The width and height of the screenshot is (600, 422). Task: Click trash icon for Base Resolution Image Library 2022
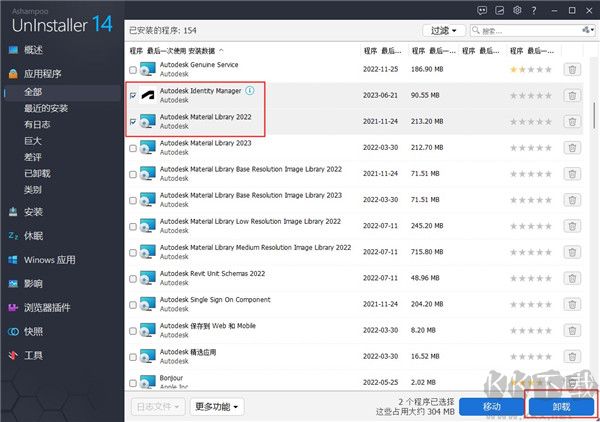click(572, 174)
